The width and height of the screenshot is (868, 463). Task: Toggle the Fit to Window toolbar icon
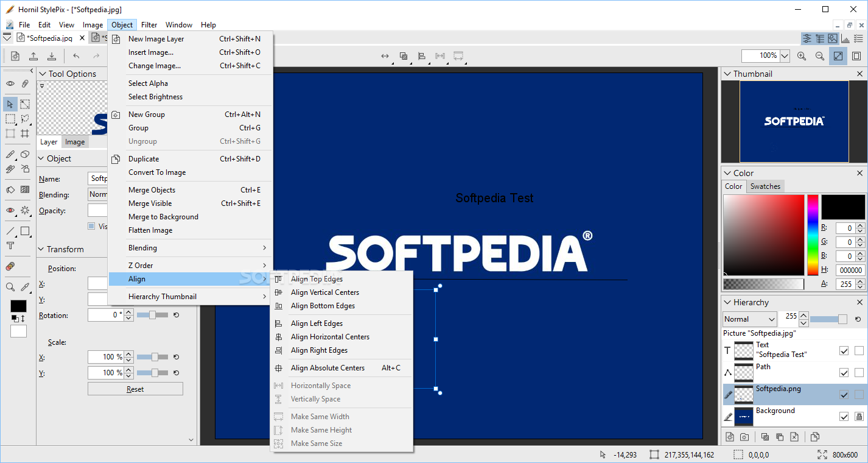pos(838,56)
